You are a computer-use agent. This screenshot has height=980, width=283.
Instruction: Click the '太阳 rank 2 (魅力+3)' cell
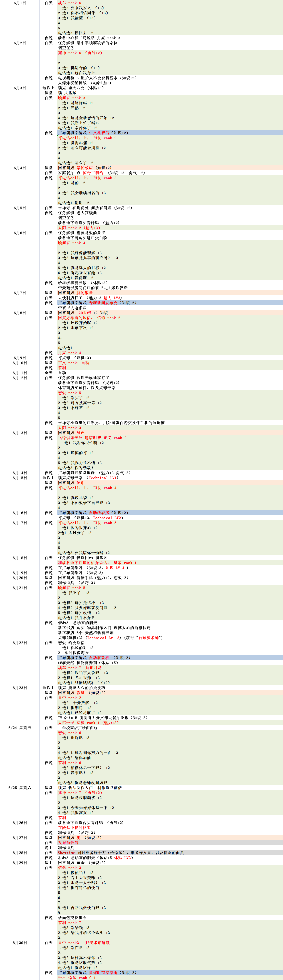[x=170, y=227]
